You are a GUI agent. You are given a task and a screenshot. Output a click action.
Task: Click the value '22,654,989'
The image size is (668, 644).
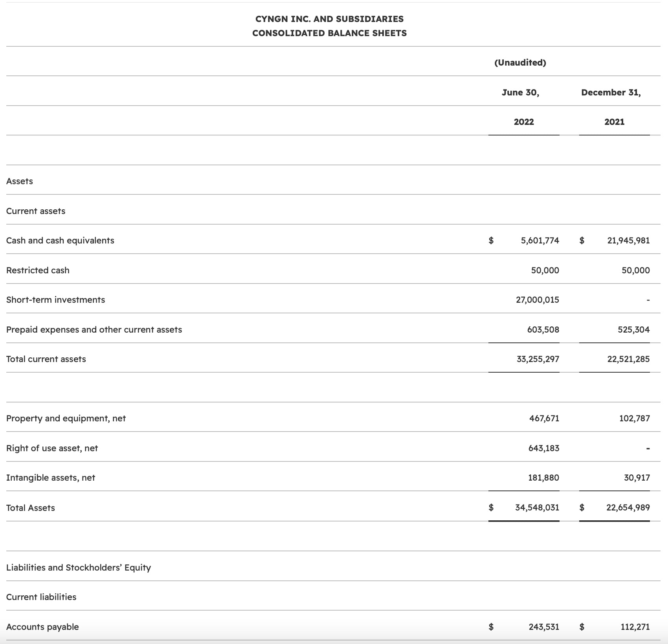[x=628, y=507]
